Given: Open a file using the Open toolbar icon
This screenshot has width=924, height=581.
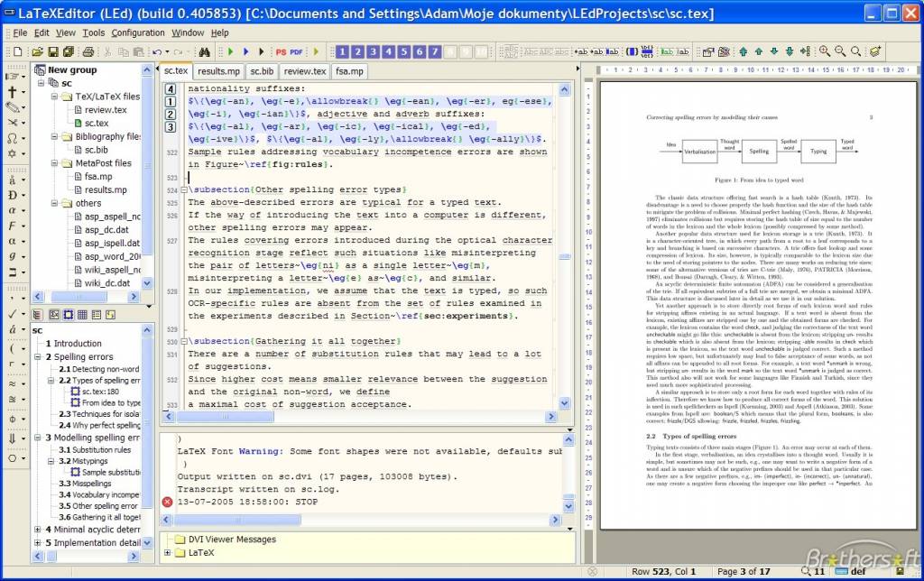Looking at the screenshot, I should (x=37, y=51).
